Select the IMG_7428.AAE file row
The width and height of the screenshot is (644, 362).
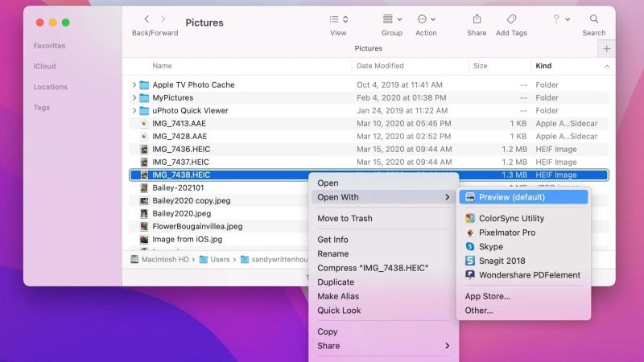tap(369, 136)
